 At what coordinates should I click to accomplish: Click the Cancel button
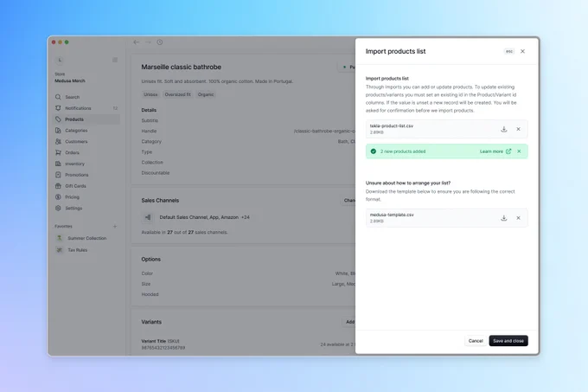click(x=476, y=341)
